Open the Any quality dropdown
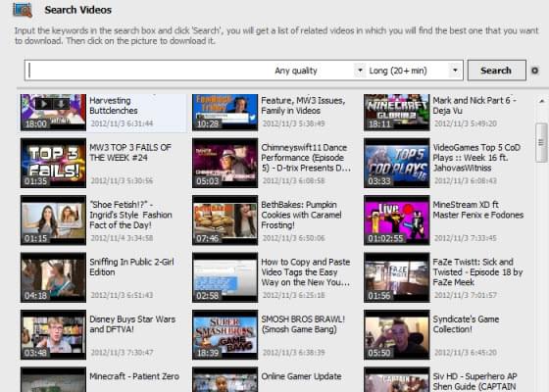 click(360, 71)
